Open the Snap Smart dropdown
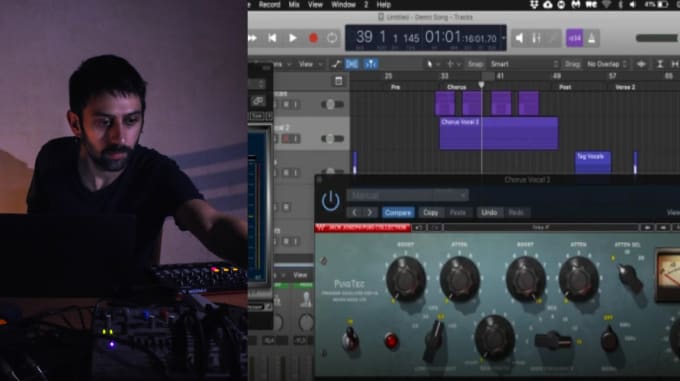The image size is (680, 381). tap(523, 64)
